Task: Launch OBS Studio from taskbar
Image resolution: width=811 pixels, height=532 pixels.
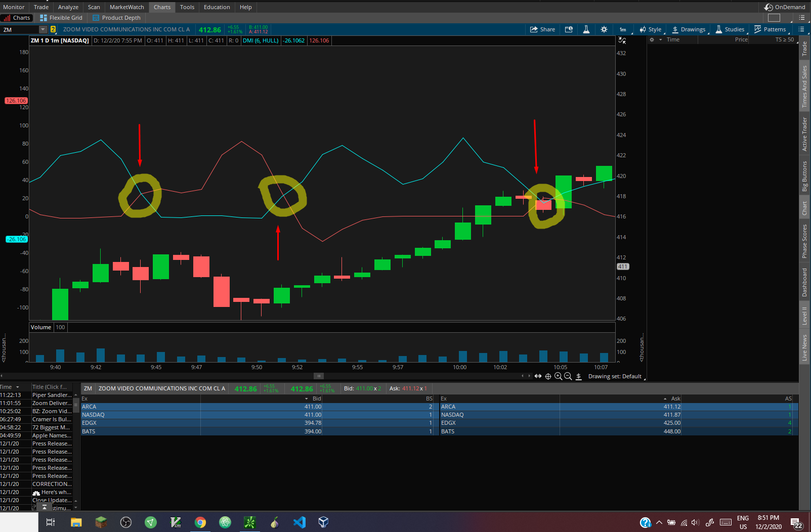Action: (x=126, y=522)
